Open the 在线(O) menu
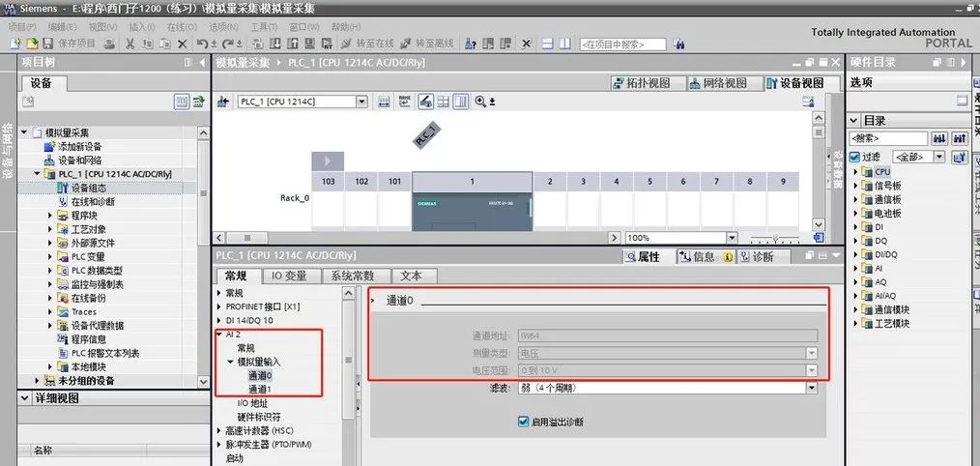Image resolution: width=980 pixels, height=466 pixels. [x=182, y=27]
